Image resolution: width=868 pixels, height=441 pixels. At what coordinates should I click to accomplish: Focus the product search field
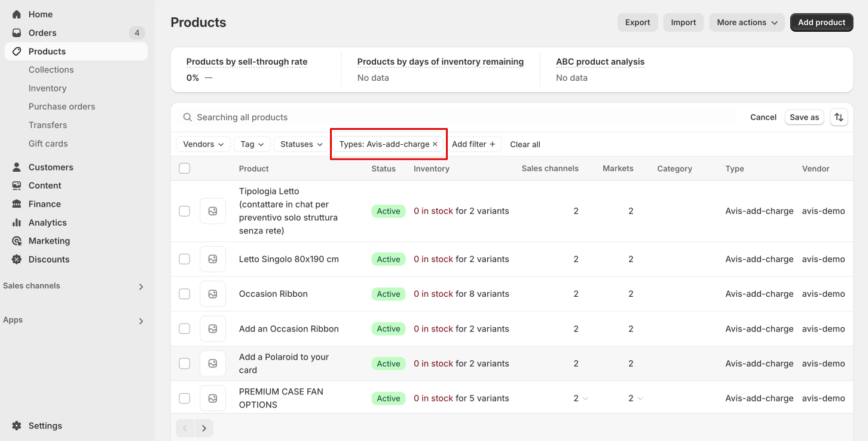click(x=418, y=117)
